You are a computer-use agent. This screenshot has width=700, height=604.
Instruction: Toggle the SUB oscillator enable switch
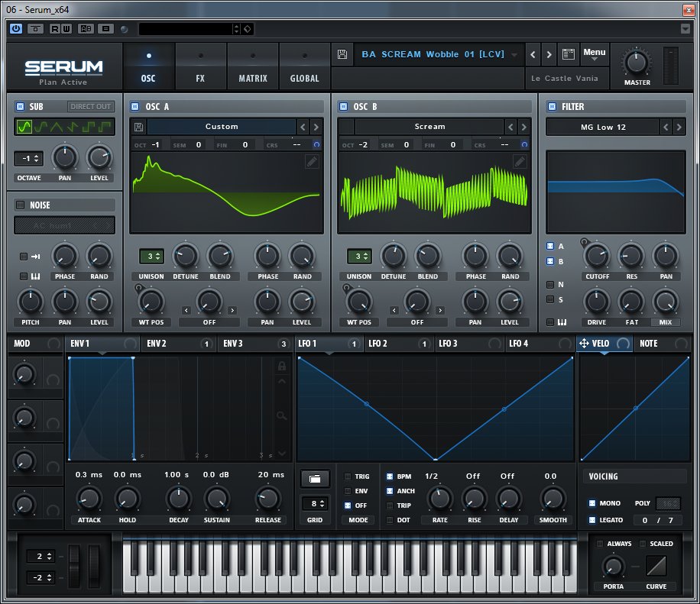click(20, 107)
